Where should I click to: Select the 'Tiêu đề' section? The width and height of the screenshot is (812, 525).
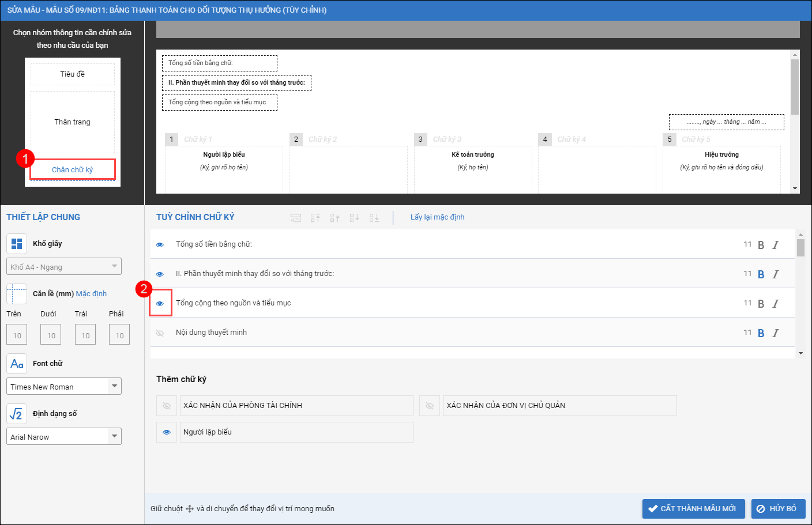pyautogui.click(x=73, y=74)
